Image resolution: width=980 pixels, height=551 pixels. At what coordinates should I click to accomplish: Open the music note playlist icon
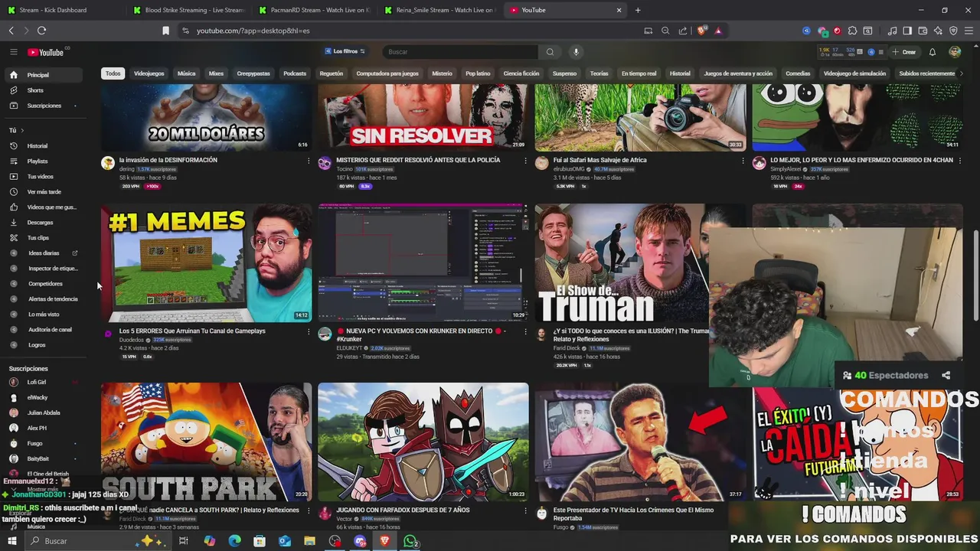pyautogui.click(x=892, y=31)
